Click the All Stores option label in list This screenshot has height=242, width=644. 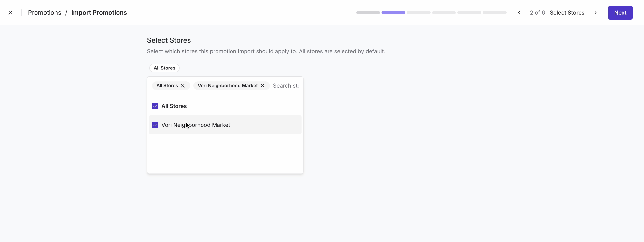tap(174, 106)
